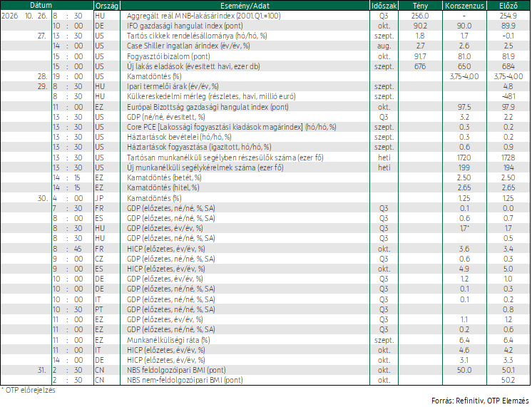This screenshot has height=407, width=532.
Task: Click the Konszenzus column header
Action: 464,6
